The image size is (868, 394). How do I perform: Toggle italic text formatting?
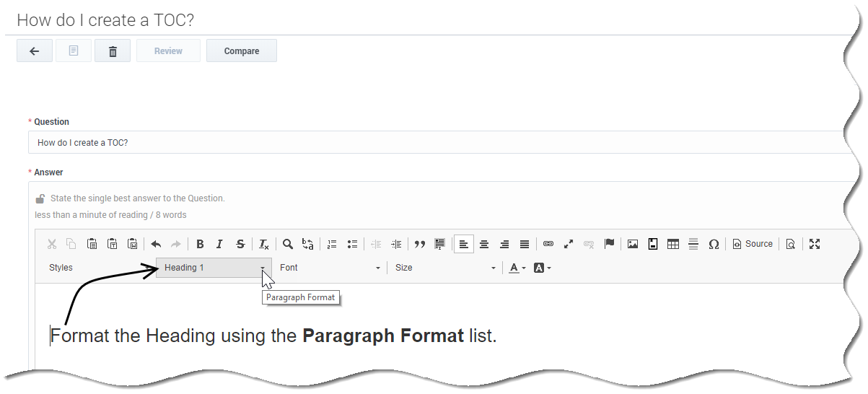tap(220, 244)
